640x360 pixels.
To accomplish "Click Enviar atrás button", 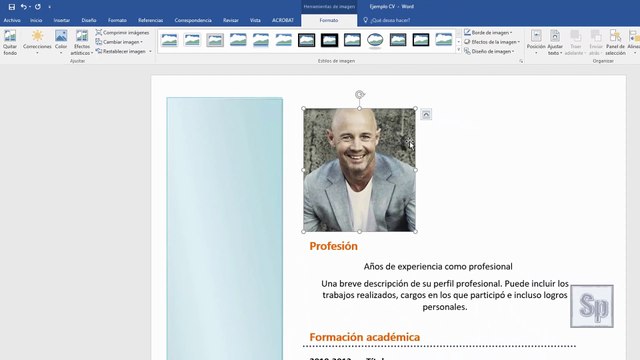I will pos(596,42).
